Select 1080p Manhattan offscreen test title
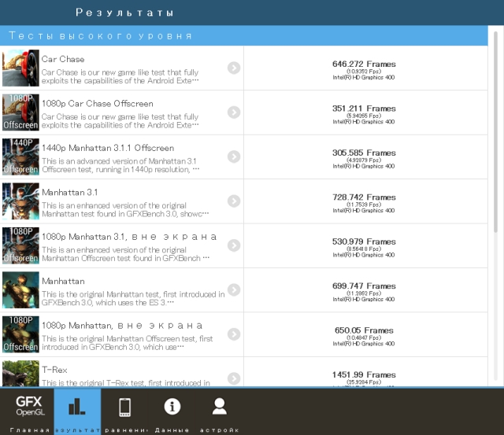 (x=122, y=326)
